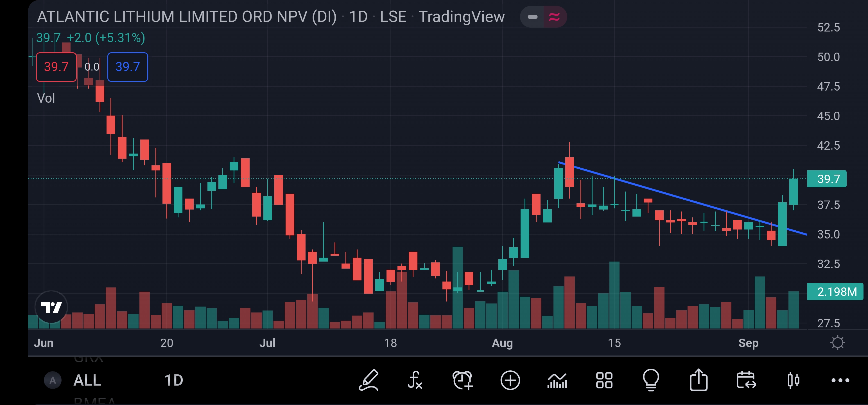Tap the red 39.7 sell price box
This screenshot has width=868, height=405.
point(56,67)
